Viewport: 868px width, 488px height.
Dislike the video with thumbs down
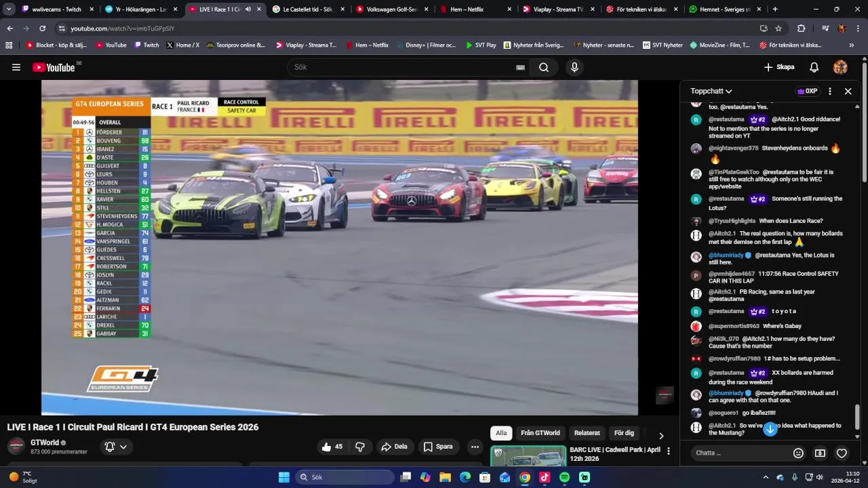click(360, 447)
